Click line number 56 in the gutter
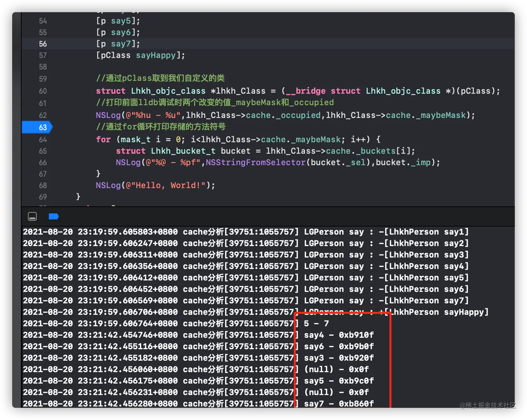This screenshot has height=420, width=527. [x=43, y=44]
